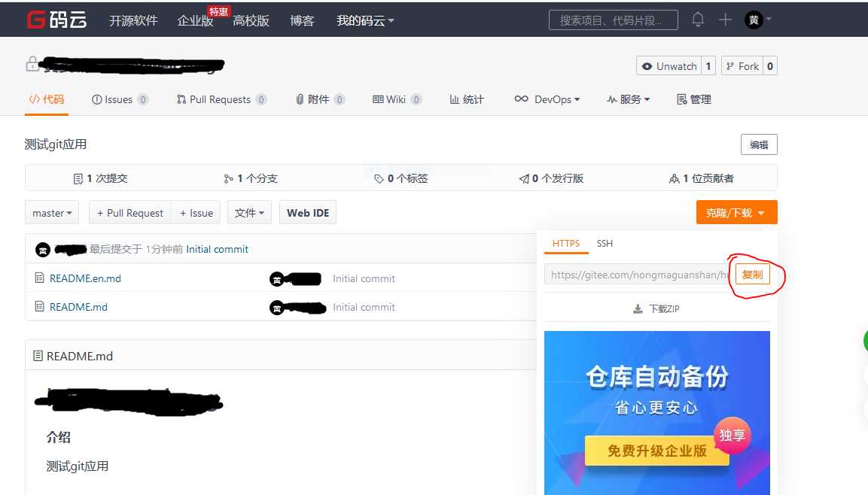Screen dimensions: 868x495
Task: Open 高校版 in top navigation
Action: coord(251,20)
